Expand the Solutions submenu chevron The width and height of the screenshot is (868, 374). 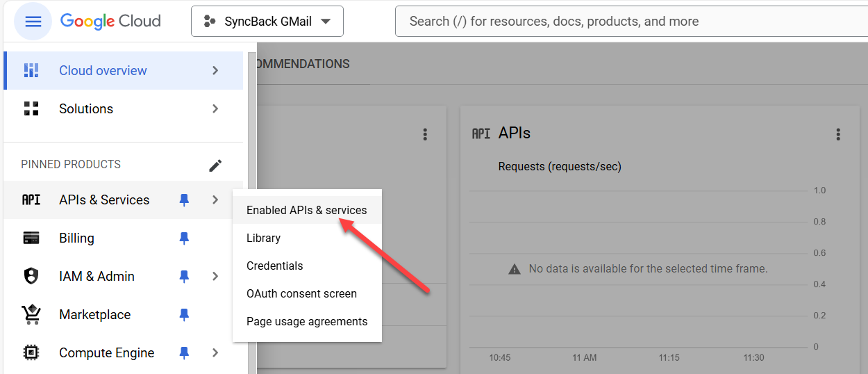tap(215, 108)
